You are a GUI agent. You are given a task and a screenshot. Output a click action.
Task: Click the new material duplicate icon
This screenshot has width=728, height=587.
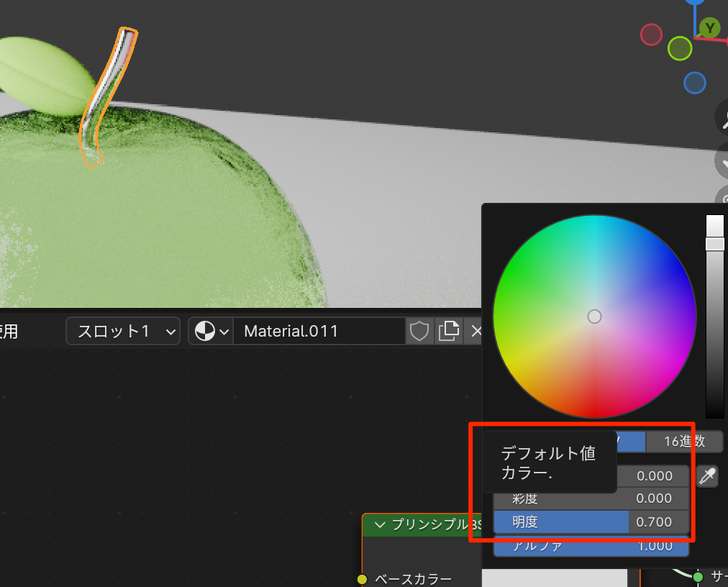[x=449, y=331]
